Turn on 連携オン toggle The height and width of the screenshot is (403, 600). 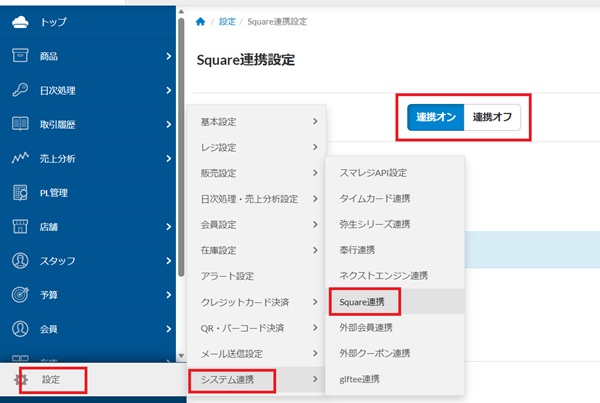[x=435, y=117]
